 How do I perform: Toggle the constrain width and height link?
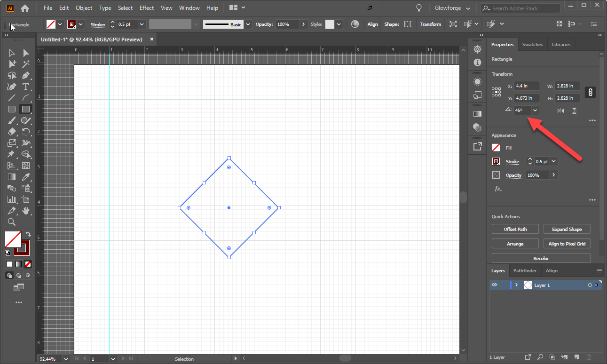pyautogui.click(x=590, y=92)
